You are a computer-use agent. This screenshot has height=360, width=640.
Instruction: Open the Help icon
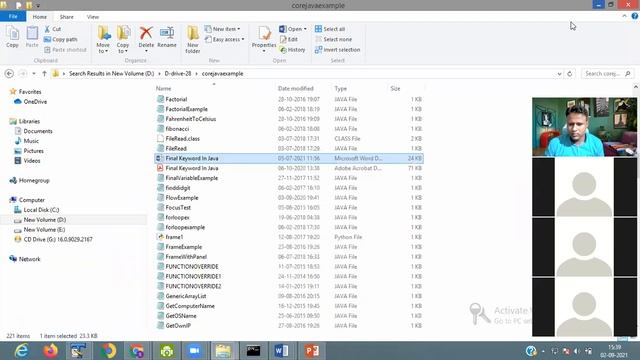click(x=635, y=16)
